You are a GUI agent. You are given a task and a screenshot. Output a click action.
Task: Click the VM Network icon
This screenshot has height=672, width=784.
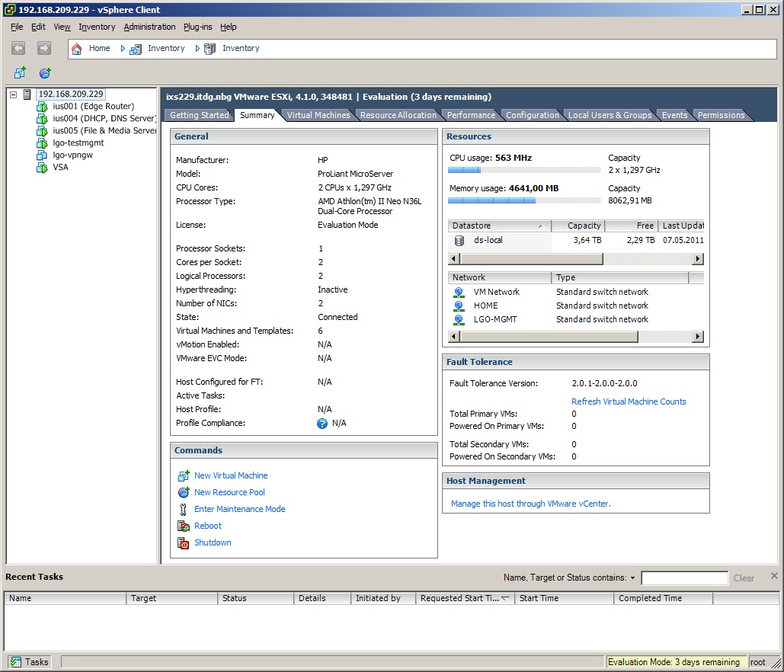[x=459, y=292]
